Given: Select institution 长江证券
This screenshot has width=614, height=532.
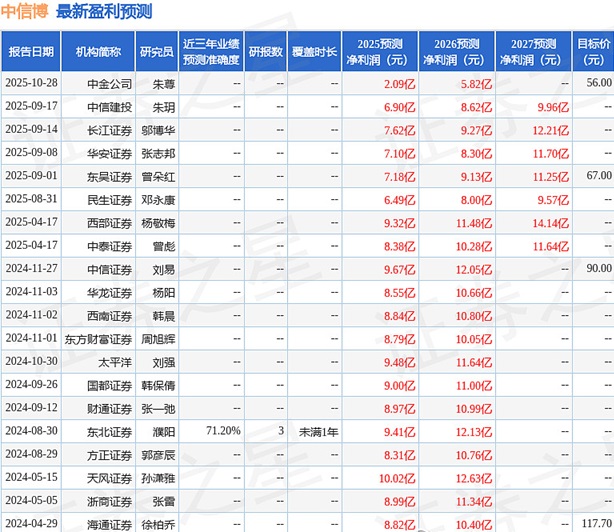Looking at the screenshot, I should 109,130.
